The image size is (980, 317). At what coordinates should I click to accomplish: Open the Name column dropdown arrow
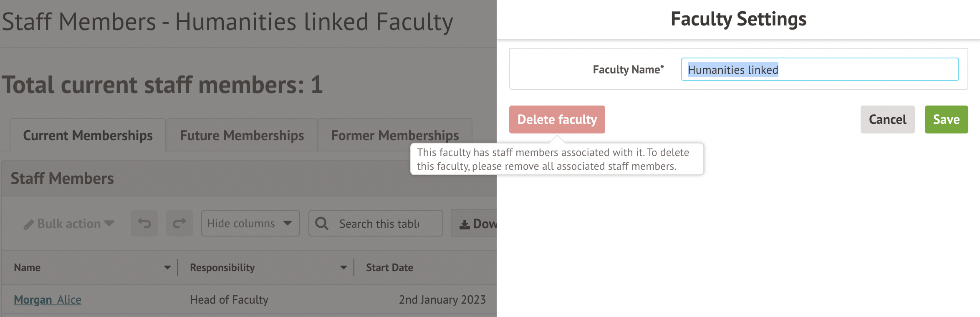coord(167,268)
